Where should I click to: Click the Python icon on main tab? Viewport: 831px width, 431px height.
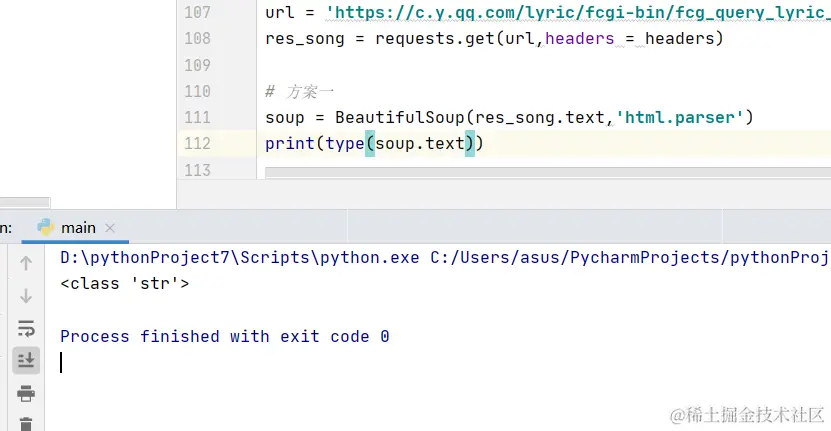click(46, 227)
